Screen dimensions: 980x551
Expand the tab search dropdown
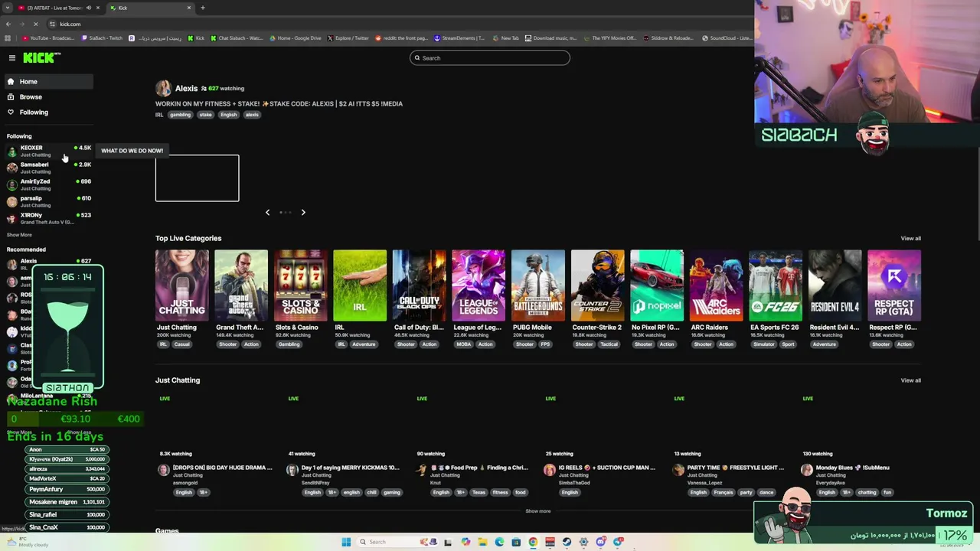(7, 8)
